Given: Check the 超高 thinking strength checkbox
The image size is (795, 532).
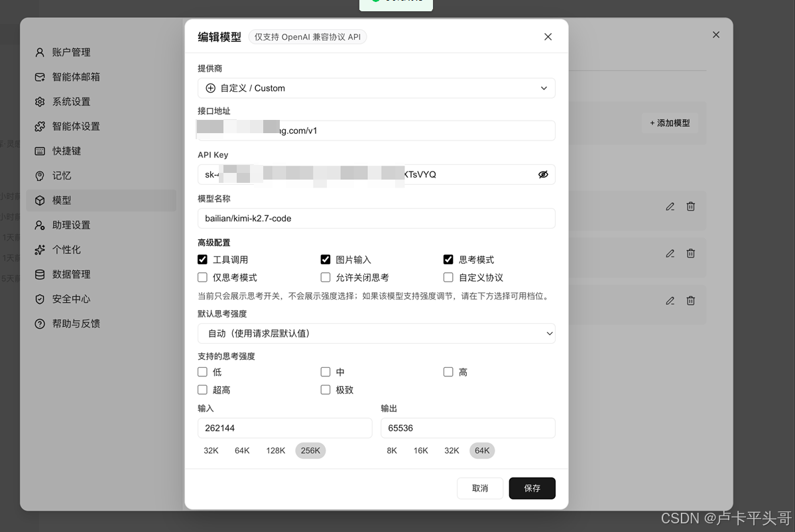Looking at the screenshot, I should point(202,390).
